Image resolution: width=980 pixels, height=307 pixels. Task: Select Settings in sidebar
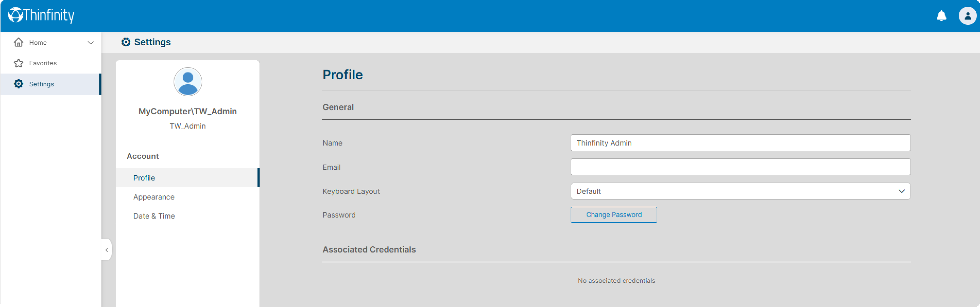coord(51,84)
